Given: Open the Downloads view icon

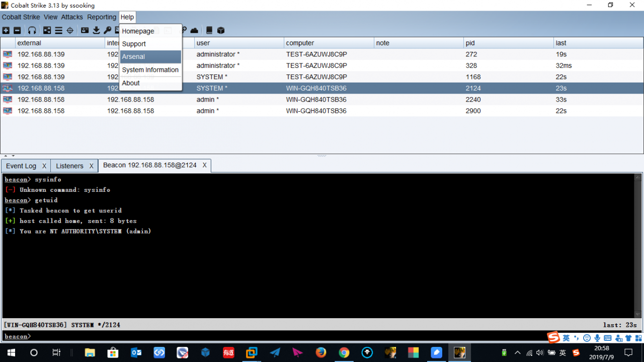Looking at the screenshot, I should coord(96,30).
